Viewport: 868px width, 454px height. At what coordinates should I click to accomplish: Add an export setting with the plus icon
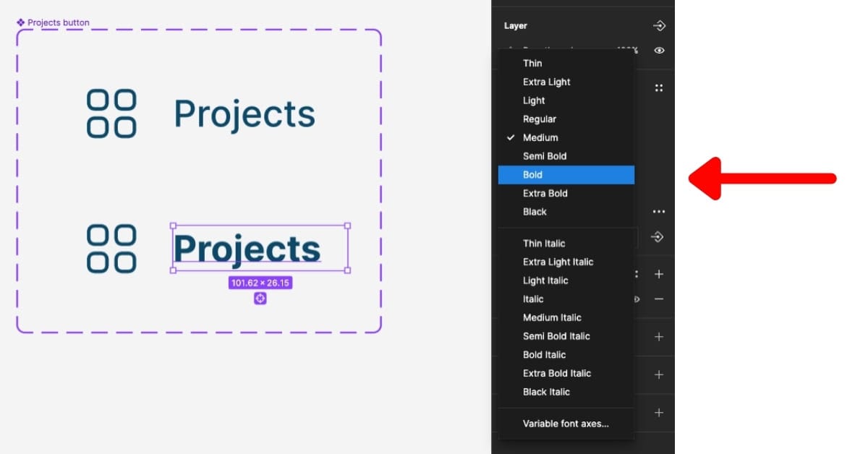[x=659, y=412]
